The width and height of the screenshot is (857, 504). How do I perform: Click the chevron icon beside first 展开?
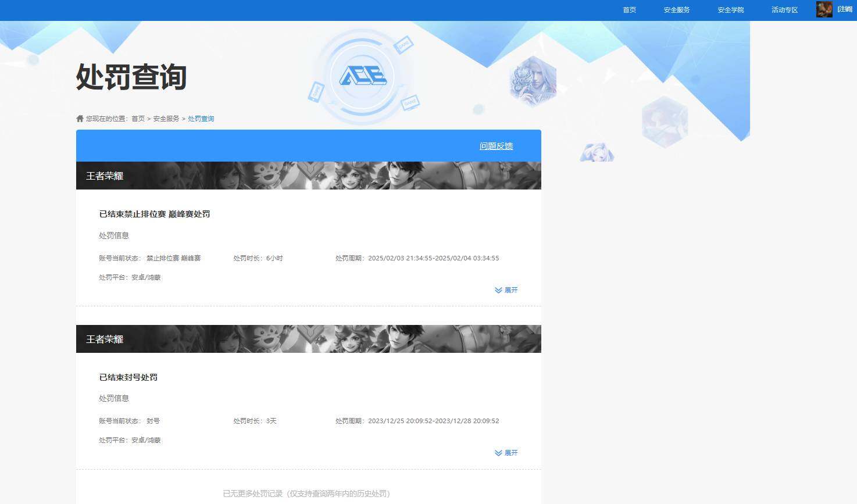coord(498,290)
